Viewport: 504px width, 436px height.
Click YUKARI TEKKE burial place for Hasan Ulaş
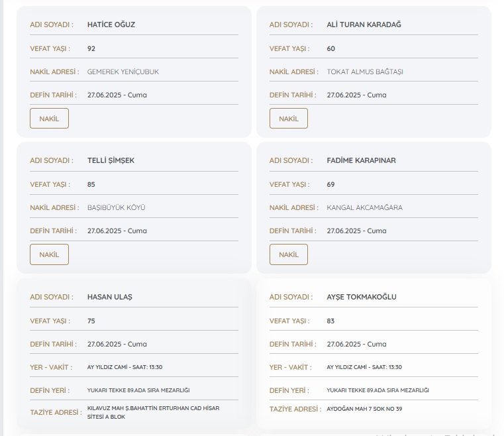click(x=138, y=390)
